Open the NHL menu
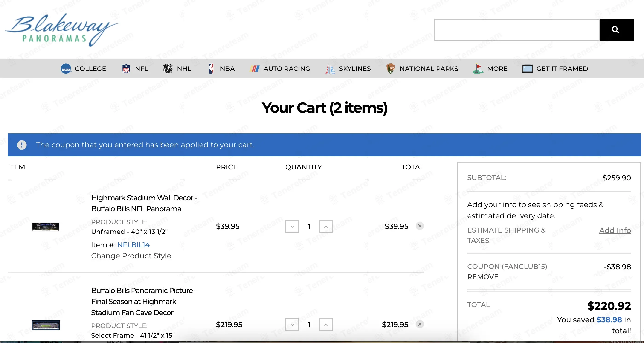The width and height of the screenshot is (644, 343). [184, 69]
